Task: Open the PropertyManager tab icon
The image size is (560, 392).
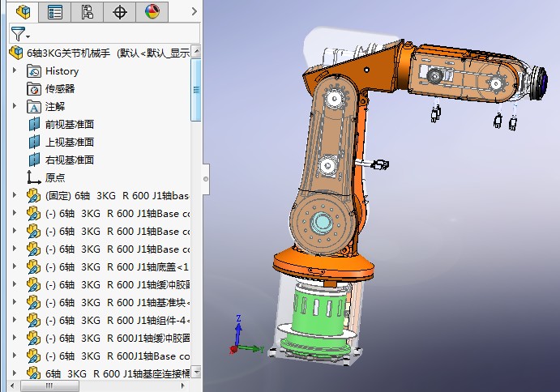Action: pyautogui.click(x=55, y=11)
